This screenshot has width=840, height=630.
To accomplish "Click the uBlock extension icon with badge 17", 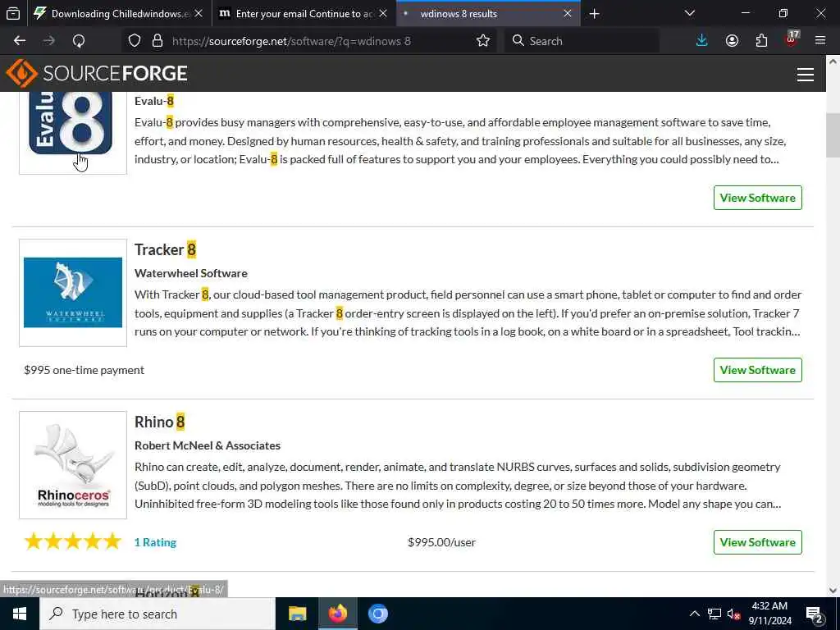I will [792, 39].
